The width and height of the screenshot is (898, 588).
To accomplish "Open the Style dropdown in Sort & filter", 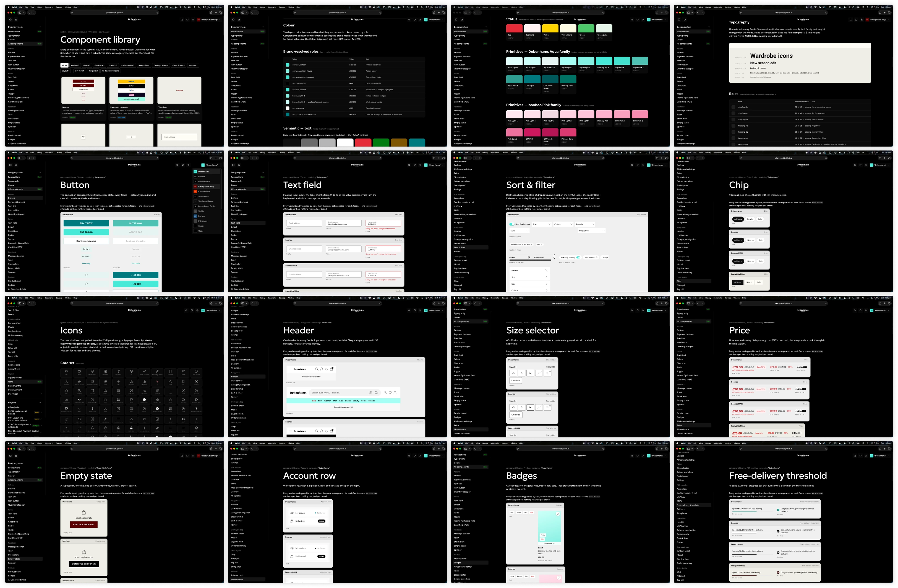I will click(519, 230).
